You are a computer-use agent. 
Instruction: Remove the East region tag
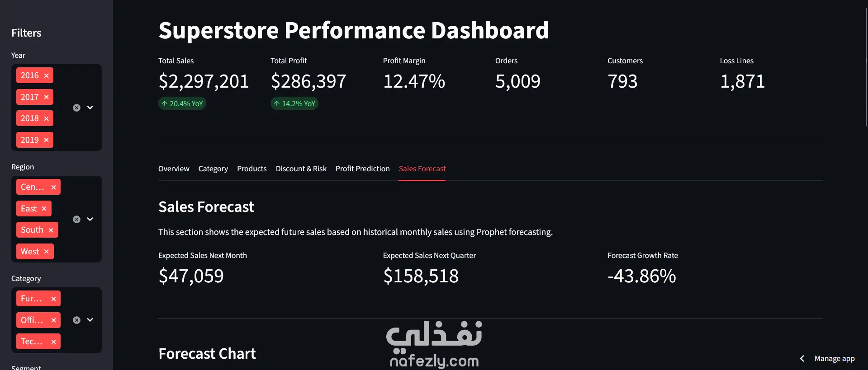pos(44,209)
